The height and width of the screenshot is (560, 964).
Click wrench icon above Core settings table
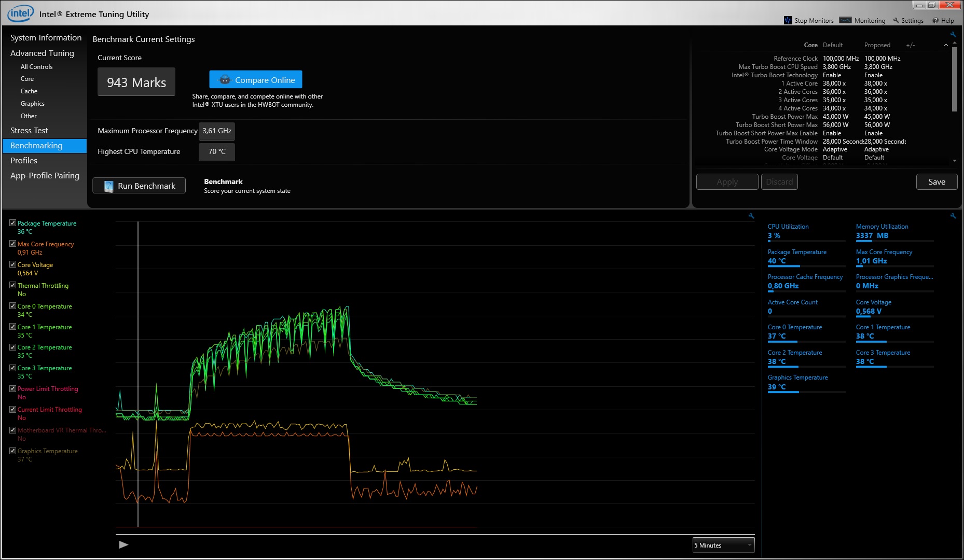[x=953, y=34]
